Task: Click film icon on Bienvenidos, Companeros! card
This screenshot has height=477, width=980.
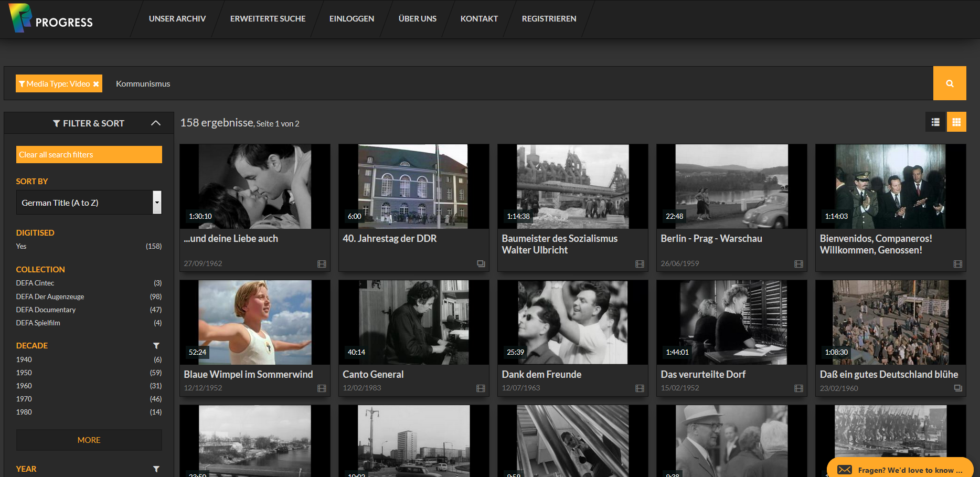Action: click(x=957, y=264)
